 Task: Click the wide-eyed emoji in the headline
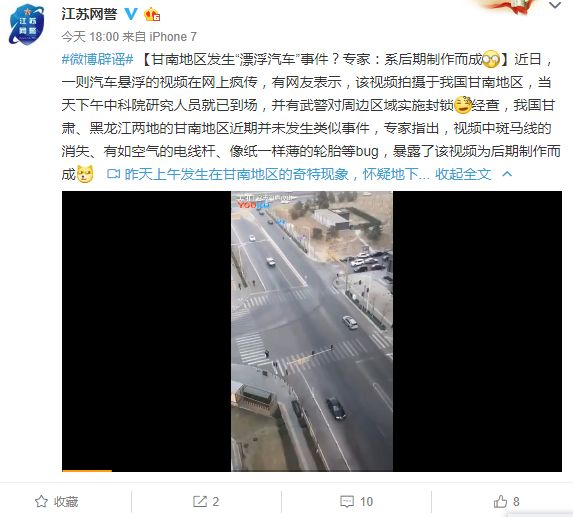[491, 58]
